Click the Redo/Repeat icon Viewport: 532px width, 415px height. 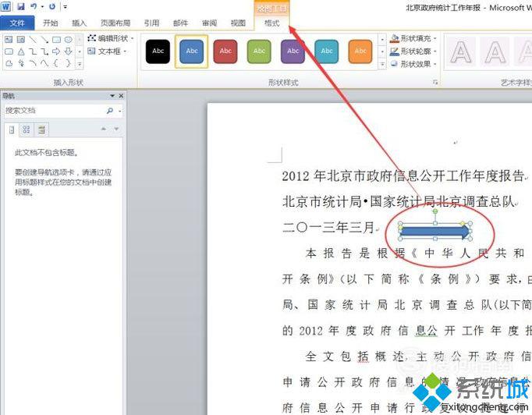coord(52,6)
